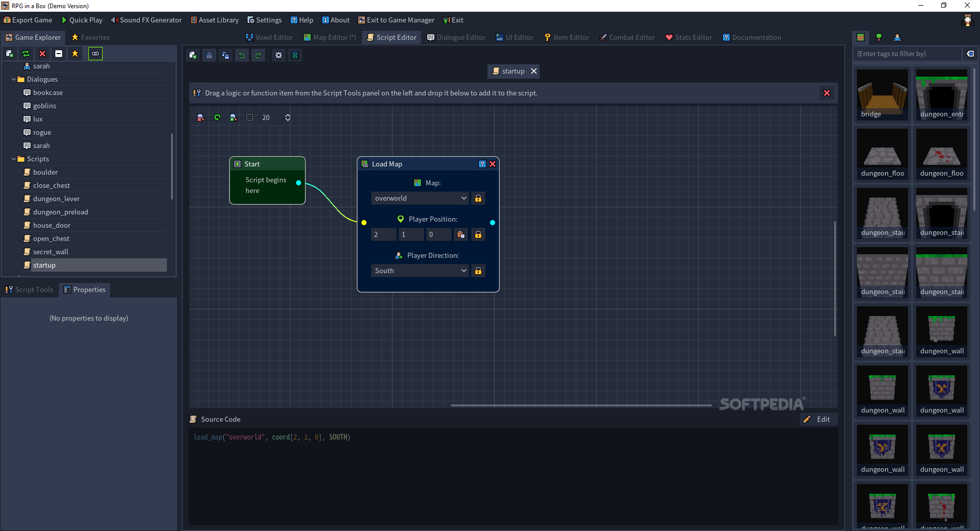The width and height of the screenshot is (980, 531).
Task: Toggle the grid snap icon on graph toolbar
Action: tap(250, 117)
